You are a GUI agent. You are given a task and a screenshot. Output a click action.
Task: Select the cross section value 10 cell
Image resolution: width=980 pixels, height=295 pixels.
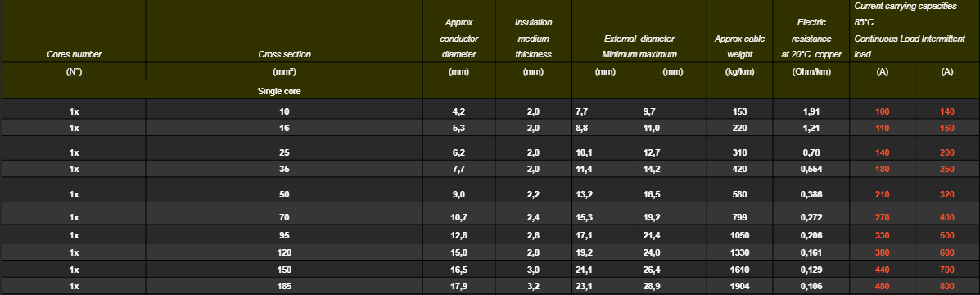(284, 112)
